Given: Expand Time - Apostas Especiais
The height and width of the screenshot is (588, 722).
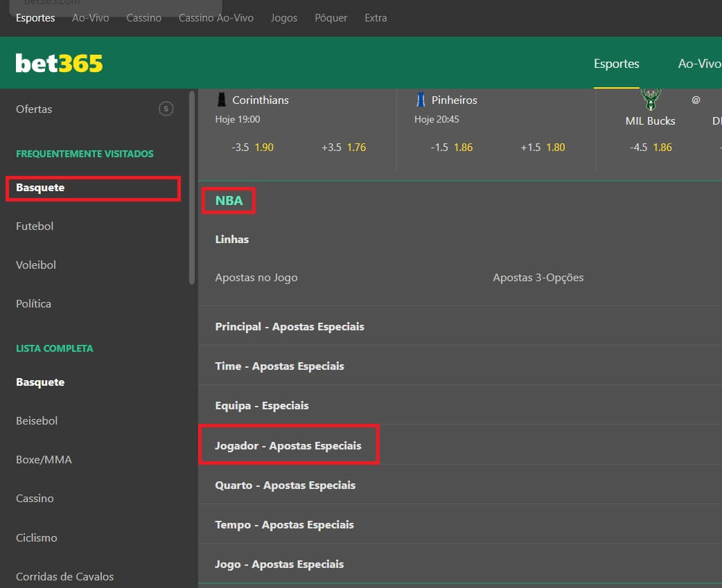Looking at the screenshot, I should pos(460,366).
